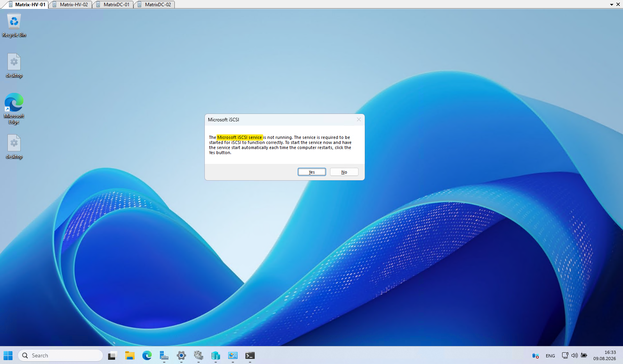Click the server tray icon with red badge
Viewport: 623px width, 364px height.
click(x=536, y=355)
